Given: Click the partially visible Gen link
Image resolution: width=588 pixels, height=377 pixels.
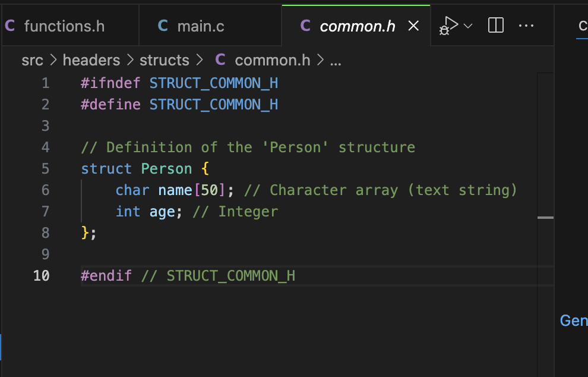Looking at the screenshot, I should pyautogui.click(x=574, y=321).
